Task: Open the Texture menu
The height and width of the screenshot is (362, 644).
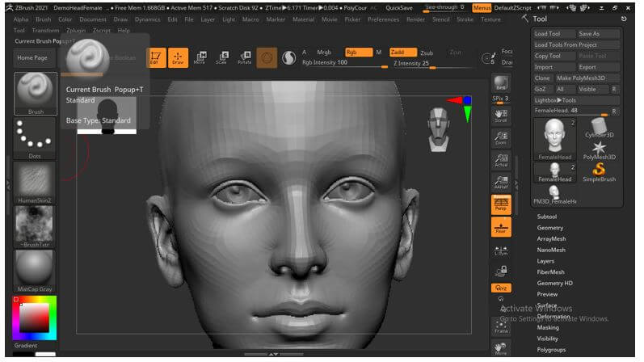Action: pyautogui.click(x=490, y=19)
